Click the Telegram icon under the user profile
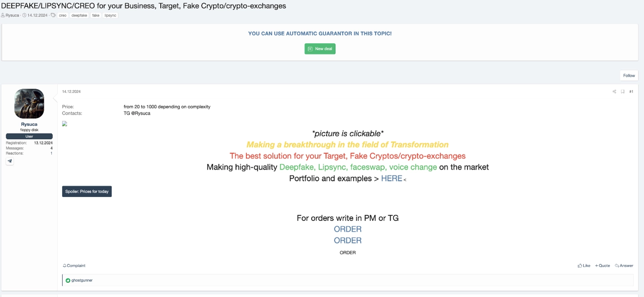644x297 pixels. (x=10, y=161)
